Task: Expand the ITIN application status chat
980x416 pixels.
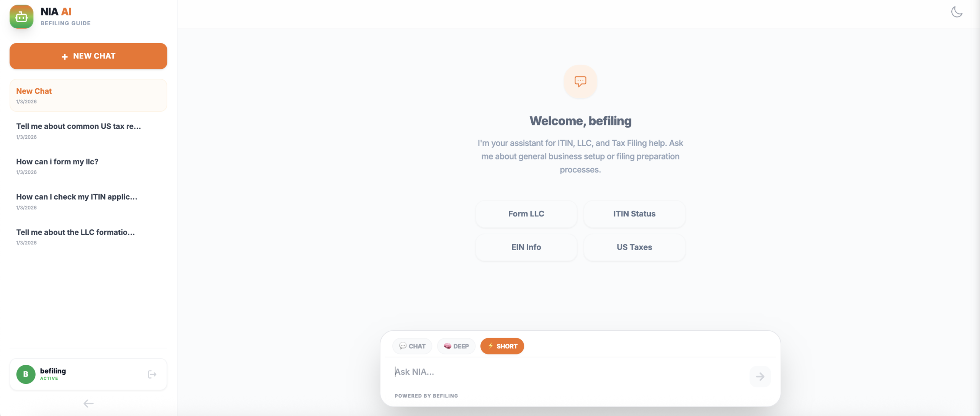Action: tap(77, 201)
